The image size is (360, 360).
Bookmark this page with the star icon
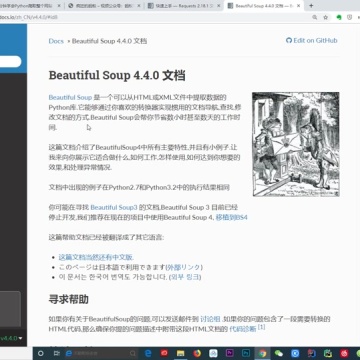coord(325,17)
